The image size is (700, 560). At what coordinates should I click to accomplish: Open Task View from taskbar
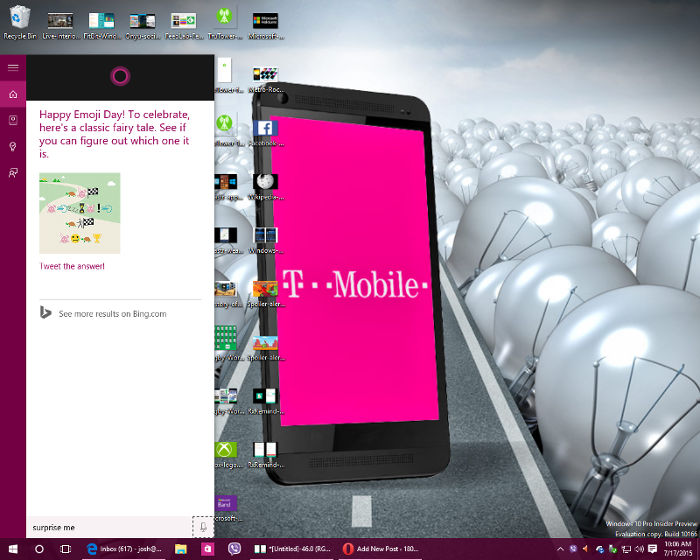(66, 549)
